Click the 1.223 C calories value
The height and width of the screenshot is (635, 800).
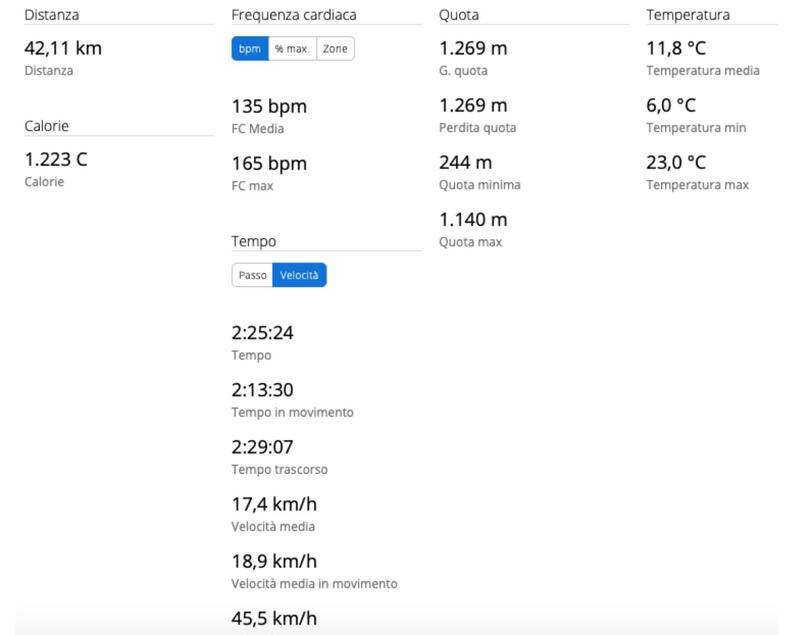click(56, 159)
